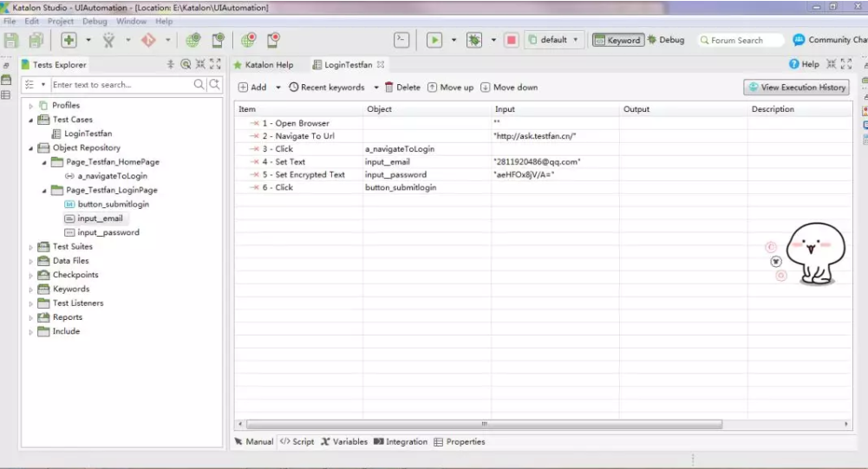This screenshot has width=868, height=469.
Task: Open the File menu
Action: (10, 21)
